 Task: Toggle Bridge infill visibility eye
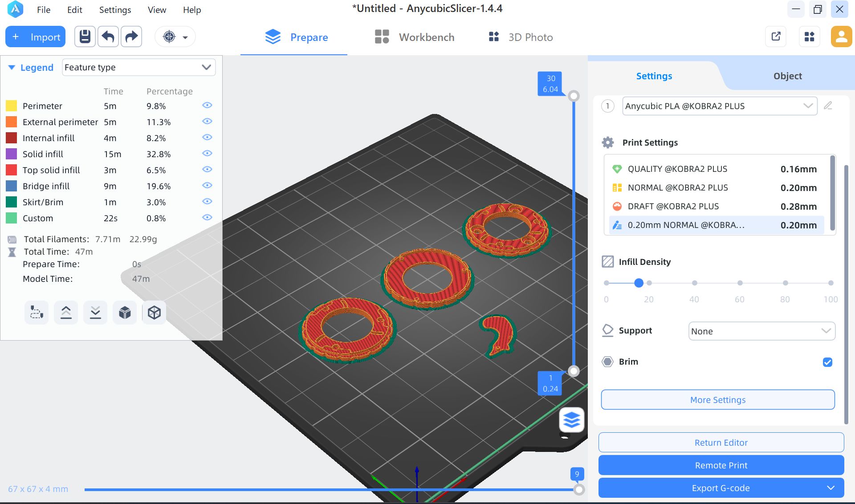pyautogui.click(x=207, y=186)
